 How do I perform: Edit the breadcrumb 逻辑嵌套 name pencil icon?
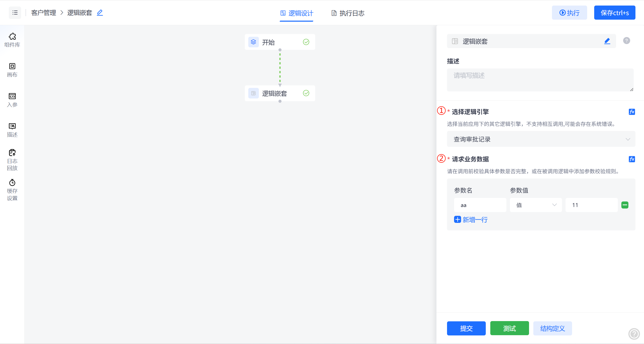point(100,13)
